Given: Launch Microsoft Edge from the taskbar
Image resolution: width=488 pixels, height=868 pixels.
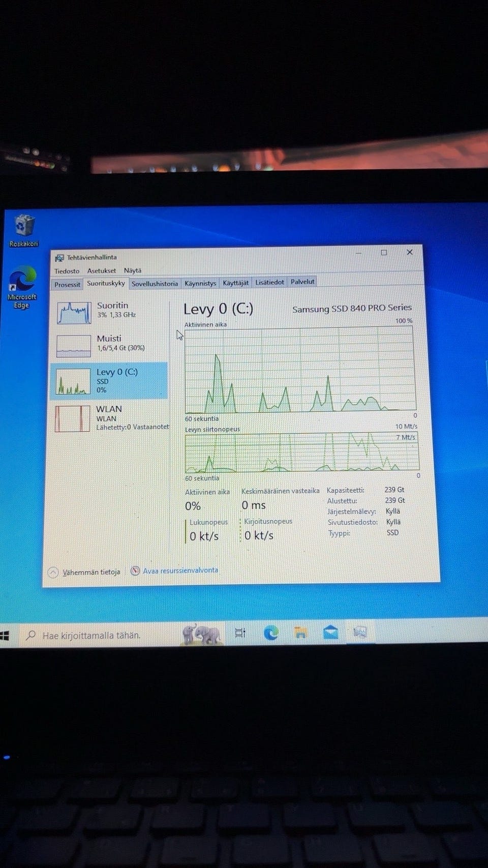Looking at the screenshot, I should click(x=270, y=633).
